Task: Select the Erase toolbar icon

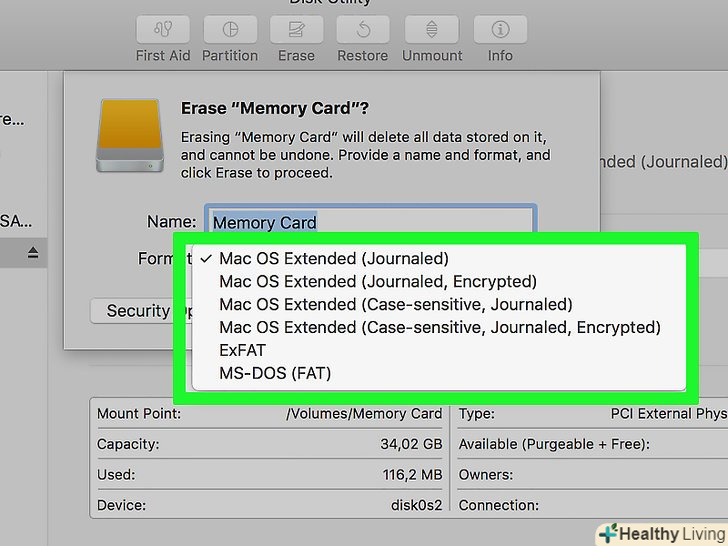Action: point(296,30)
